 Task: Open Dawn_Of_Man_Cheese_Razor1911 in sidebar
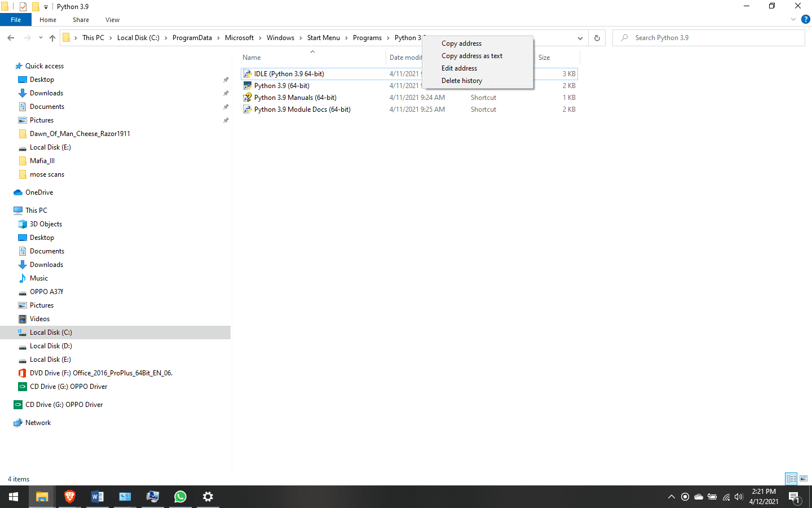click(80, 134)
